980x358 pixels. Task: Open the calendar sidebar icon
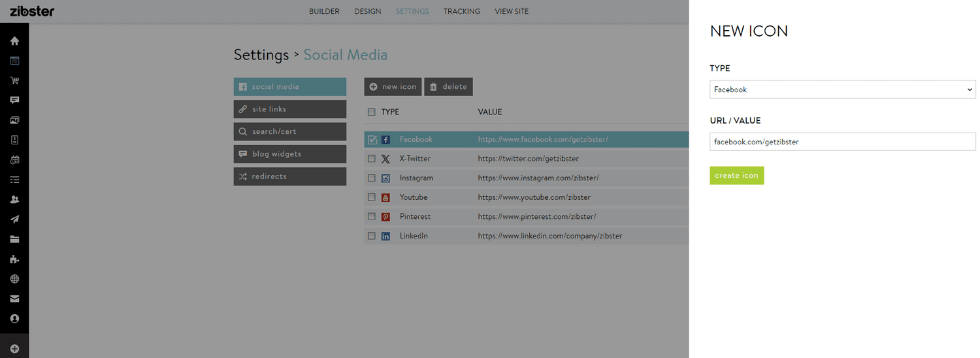(x=14, y=159)
